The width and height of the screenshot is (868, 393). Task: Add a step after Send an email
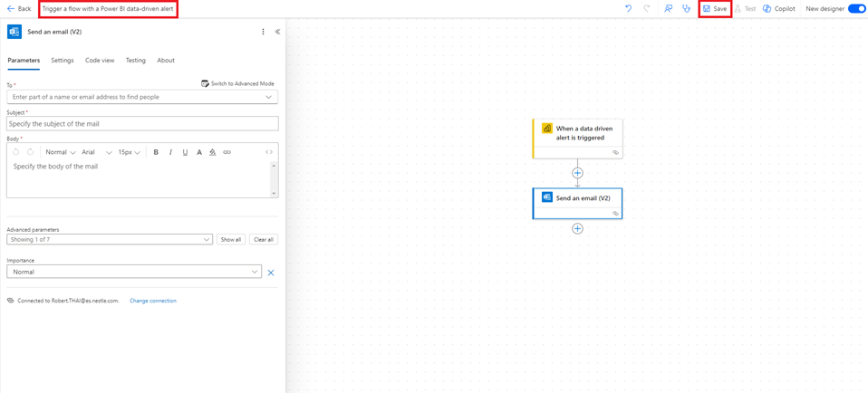[577, 229]
